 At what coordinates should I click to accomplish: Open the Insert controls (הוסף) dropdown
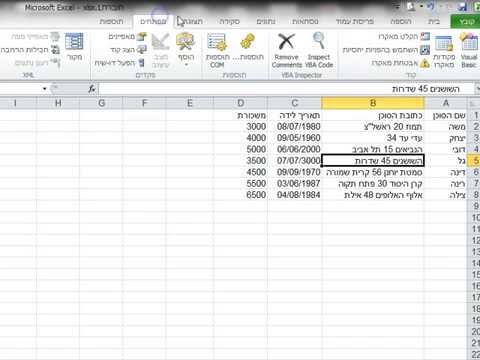tap(186, 50)
